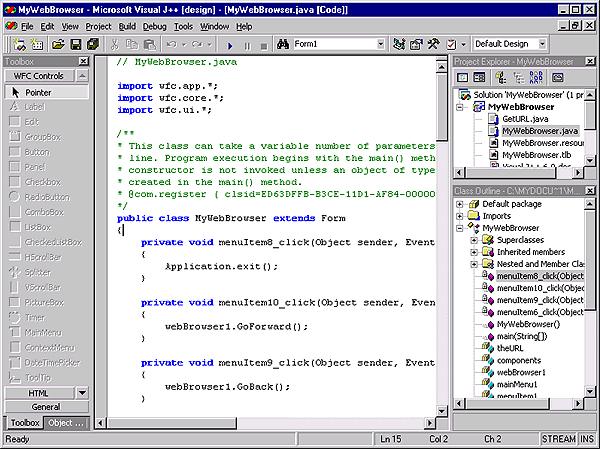Click the Open file folder icon

[x=59, y=45]
